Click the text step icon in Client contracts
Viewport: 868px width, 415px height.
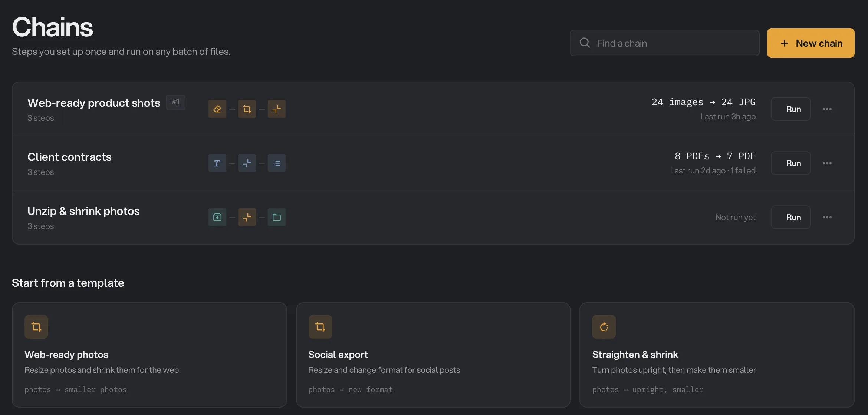click(217, 163)
